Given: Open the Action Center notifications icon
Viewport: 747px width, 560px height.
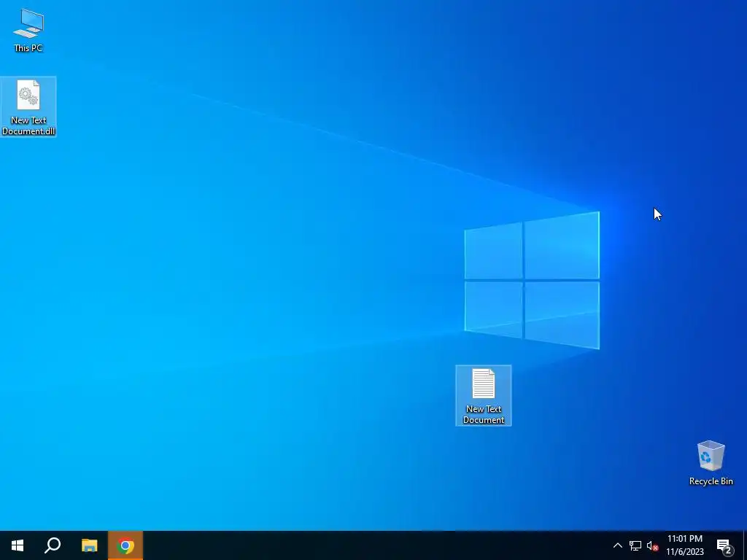Looking at the screenshot, I should (x=724, y=545).
